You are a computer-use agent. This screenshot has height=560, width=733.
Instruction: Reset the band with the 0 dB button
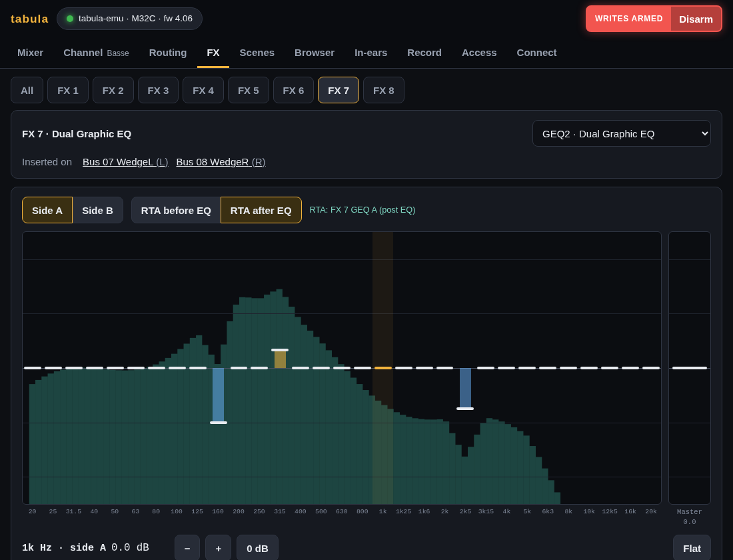click(x=258, y=548)
